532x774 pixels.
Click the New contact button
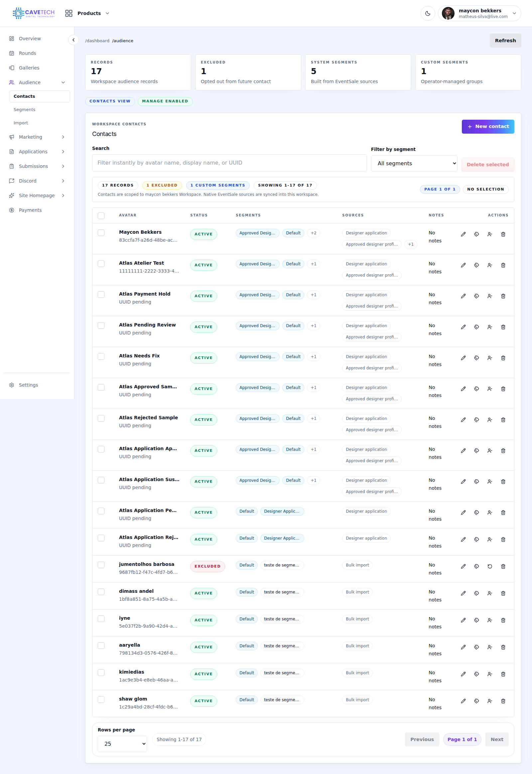(488, 127)
